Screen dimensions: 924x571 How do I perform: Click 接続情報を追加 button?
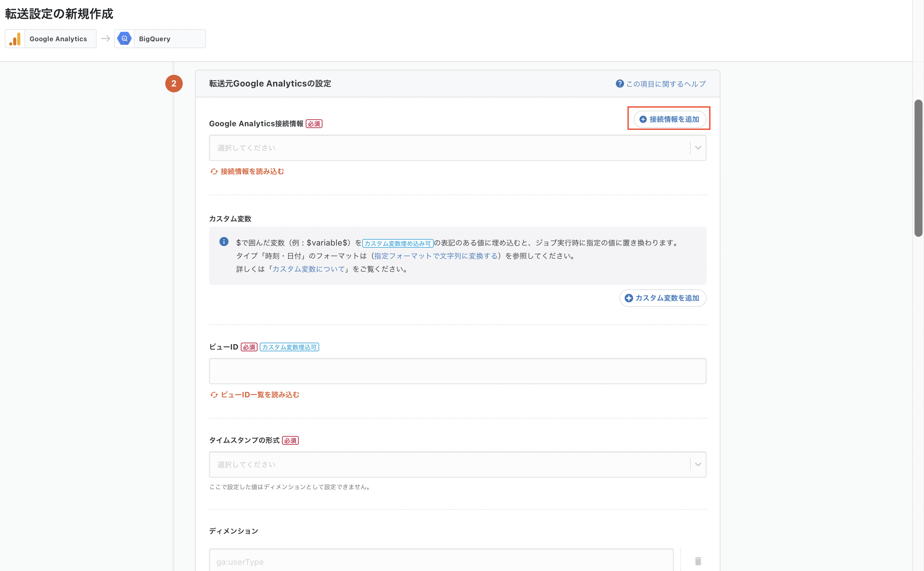(x=670, y=119)
